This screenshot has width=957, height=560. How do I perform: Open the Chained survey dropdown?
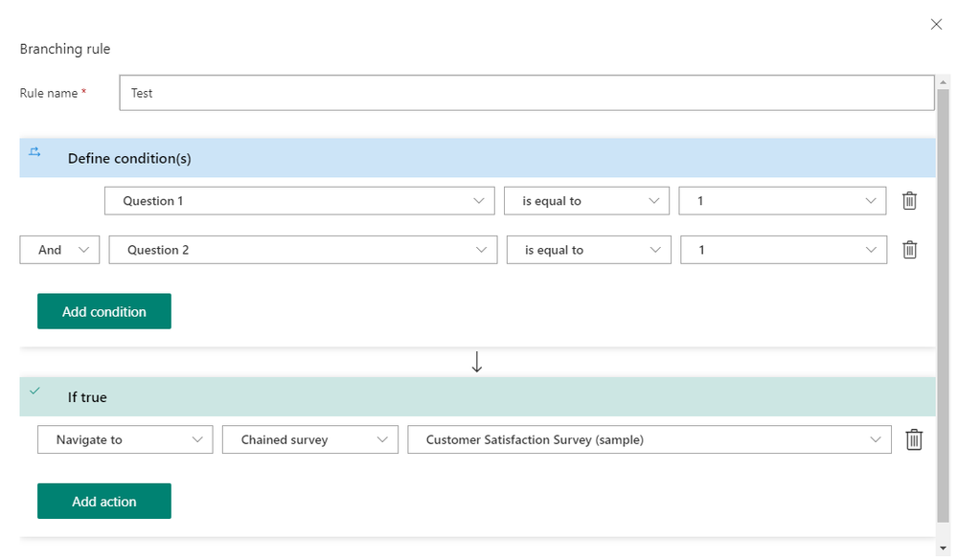click(x=309, y=439)
